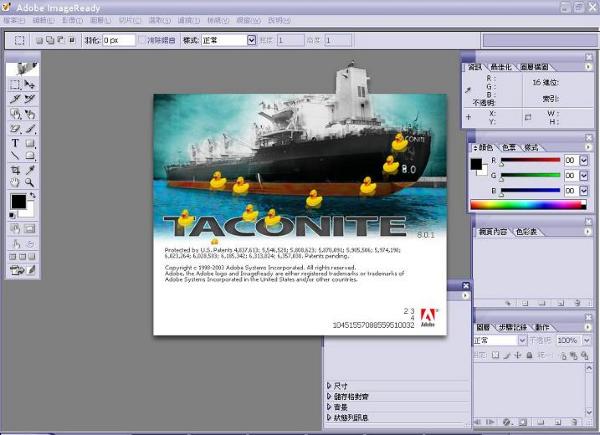
Task: Select the Line tool
Action: click(15, 155)
